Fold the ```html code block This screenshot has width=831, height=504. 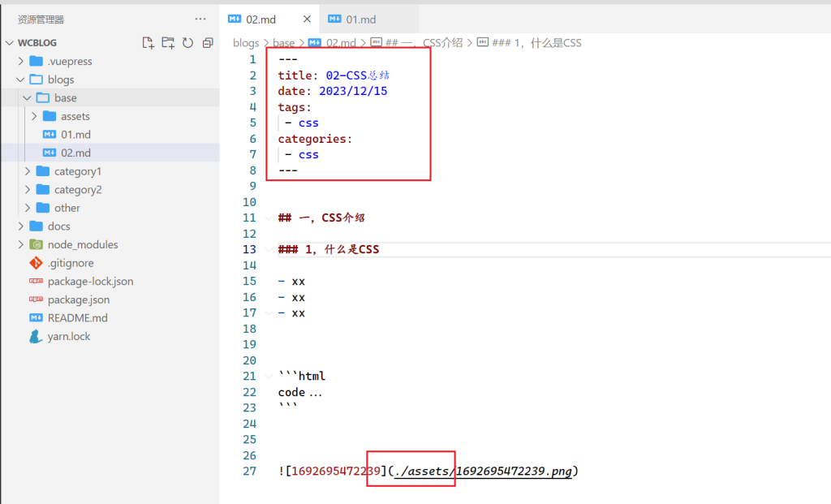pyautogui.click(x=268, y=377)
